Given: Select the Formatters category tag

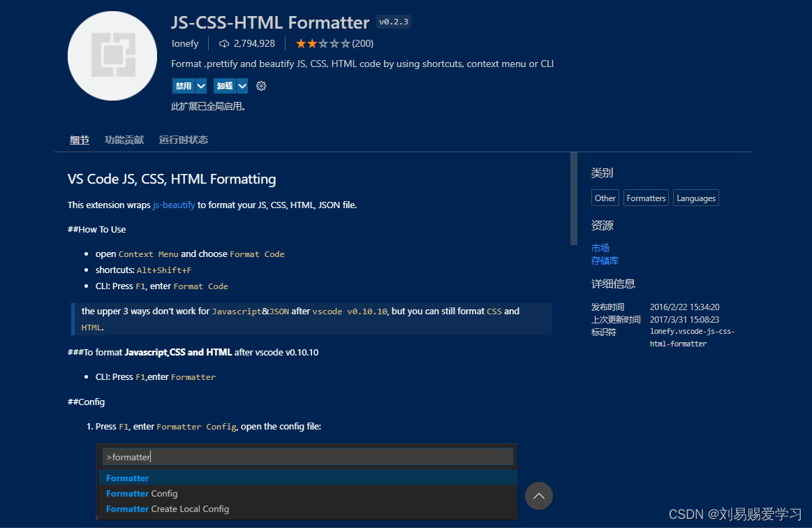Looking at the screenshot, I should point(646,198).
